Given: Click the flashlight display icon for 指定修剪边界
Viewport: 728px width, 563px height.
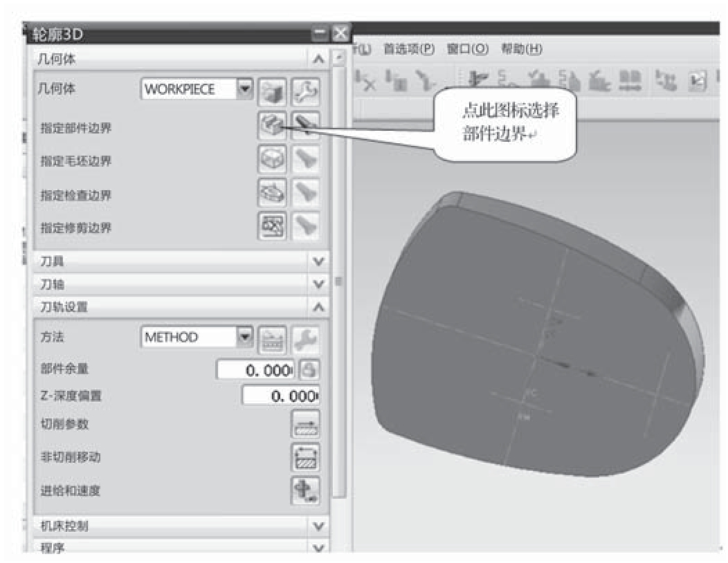Looking at the screenshot, I should tap(305, 226).
